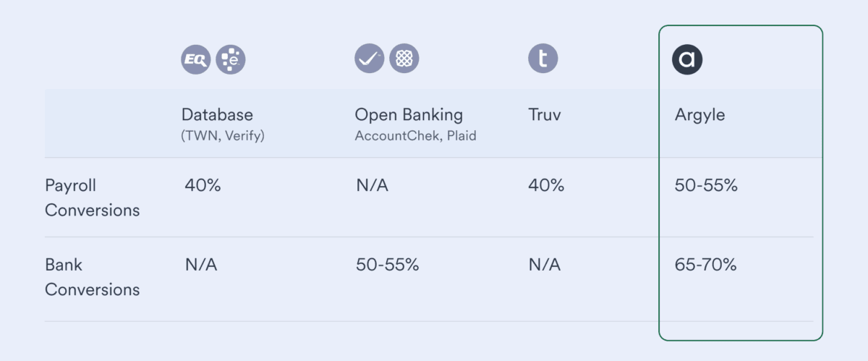Image resolution: width=868 pixels, height=361 pixels.
Task: Click the AccountChek checkmark logo icon
Action: tap(369, 59)
